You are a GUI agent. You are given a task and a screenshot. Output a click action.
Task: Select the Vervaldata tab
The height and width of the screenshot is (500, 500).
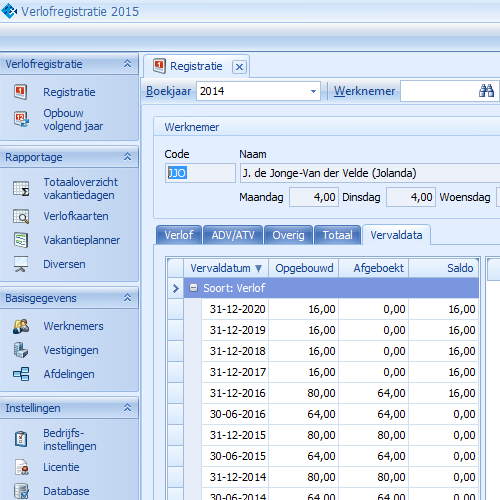(x=396, y=235)
